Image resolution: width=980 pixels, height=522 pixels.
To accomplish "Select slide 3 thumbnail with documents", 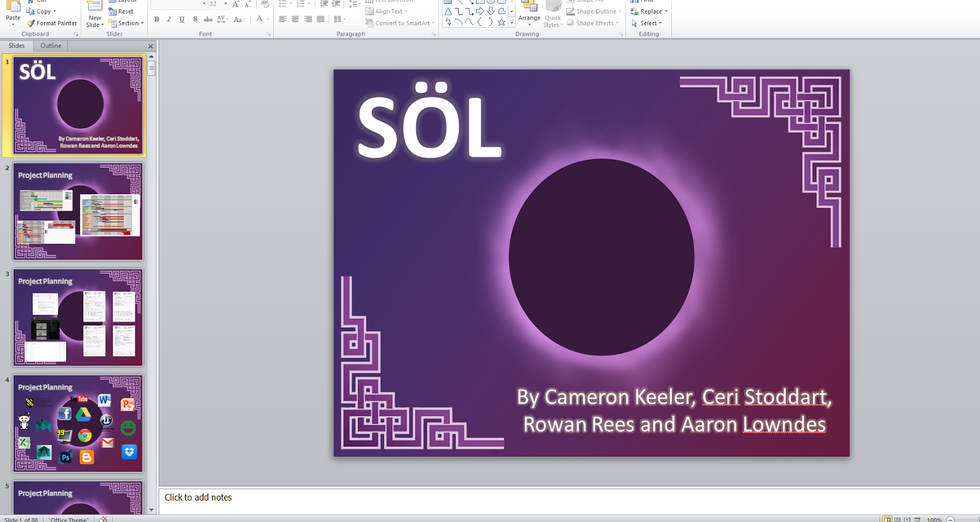I will pos(78,317).
